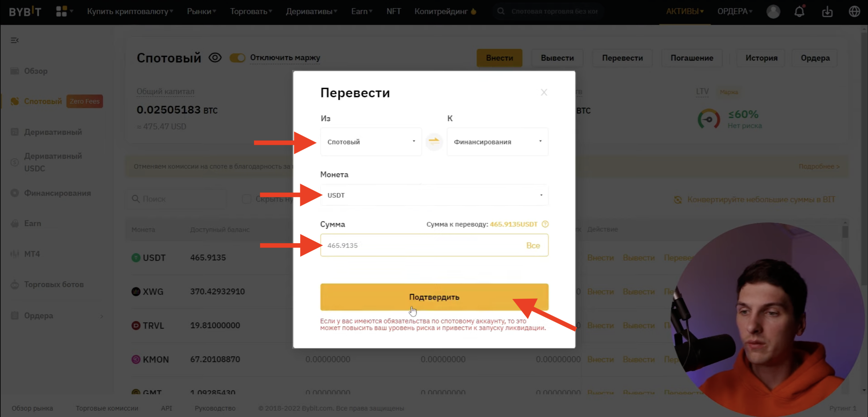Toggle the Отключить маржу switch
The image size is (868, 417).
237,58
